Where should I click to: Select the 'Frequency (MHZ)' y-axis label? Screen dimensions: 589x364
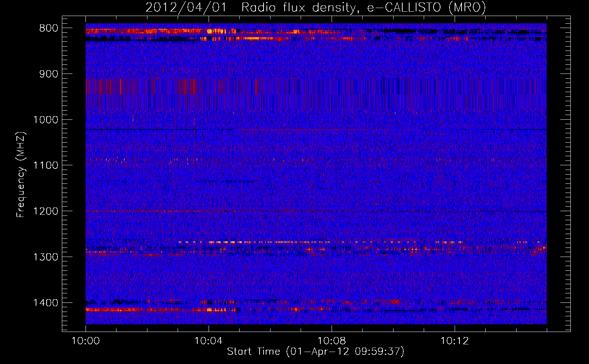(x=21, y=174)
